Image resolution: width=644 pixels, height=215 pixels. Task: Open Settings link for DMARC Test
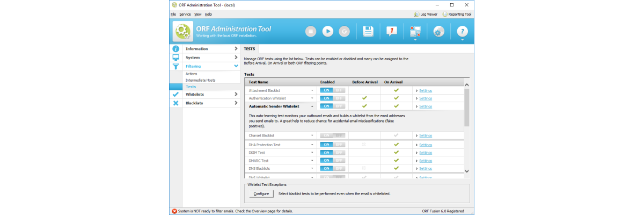coord(426,161)
